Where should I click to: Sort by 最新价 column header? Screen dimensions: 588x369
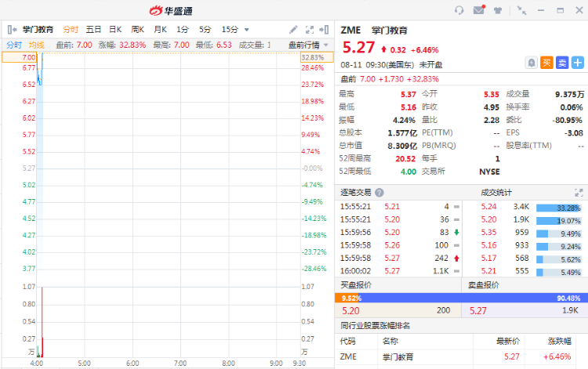coord(508,341)
